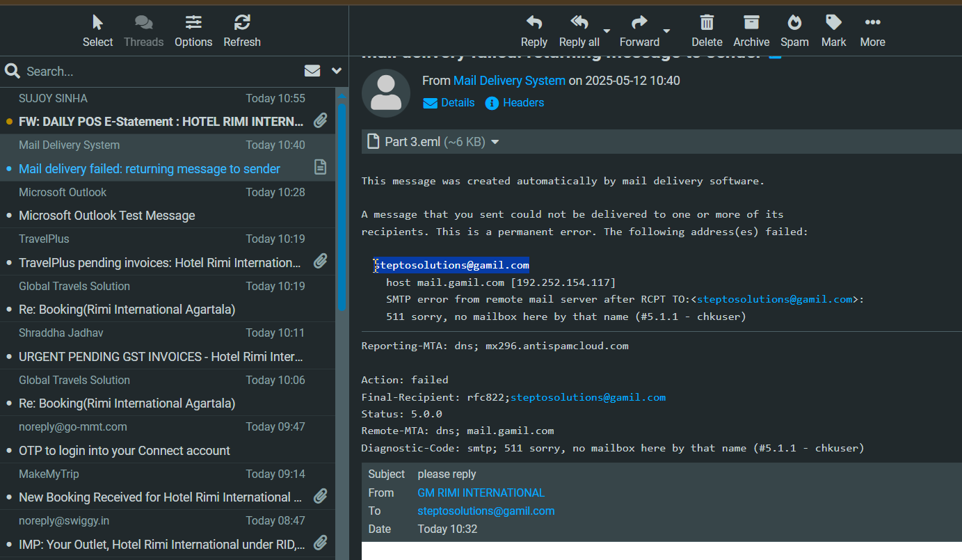
Task: Open the More actions menu
Action: pyautogui.click(x=872, y=24)
